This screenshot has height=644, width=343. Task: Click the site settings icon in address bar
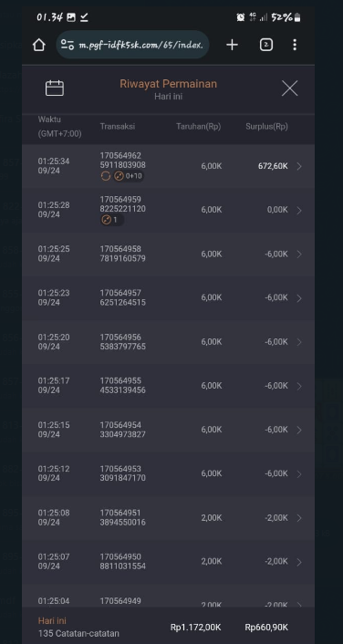68,45
